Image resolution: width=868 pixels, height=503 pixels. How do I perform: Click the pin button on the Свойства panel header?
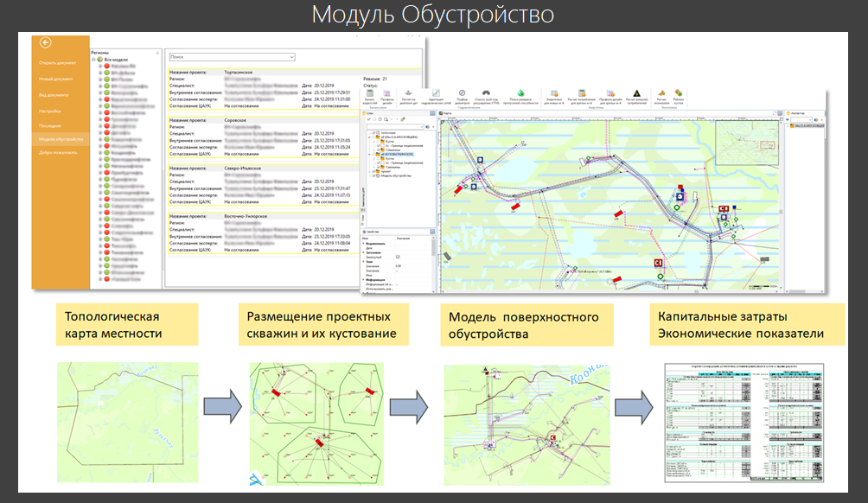432,232
